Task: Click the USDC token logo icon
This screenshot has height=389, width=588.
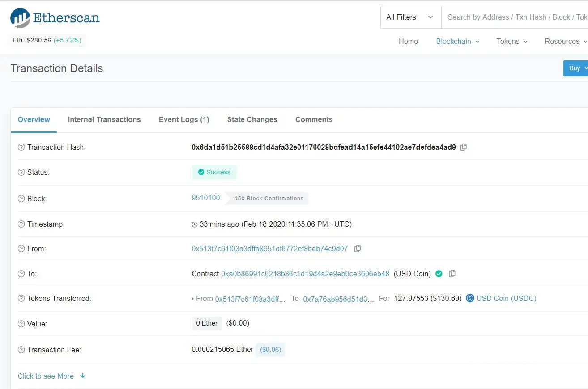Action: tap(470, 298)
